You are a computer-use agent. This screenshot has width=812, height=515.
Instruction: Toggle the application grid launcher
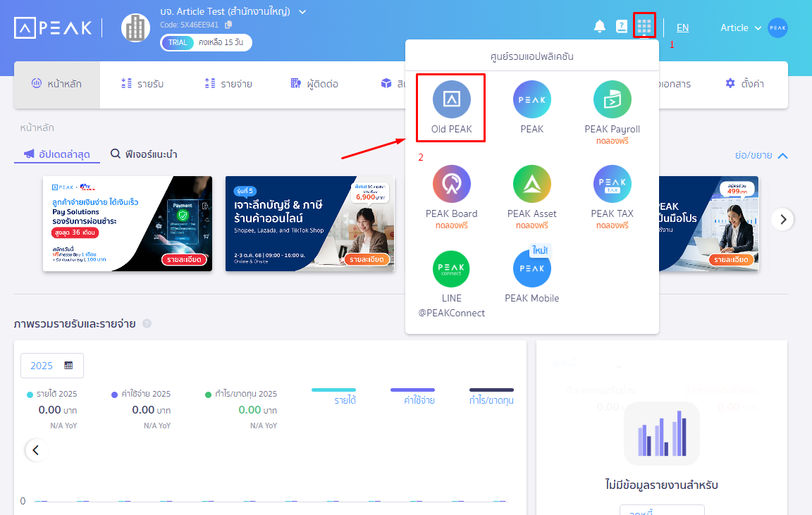644,27
